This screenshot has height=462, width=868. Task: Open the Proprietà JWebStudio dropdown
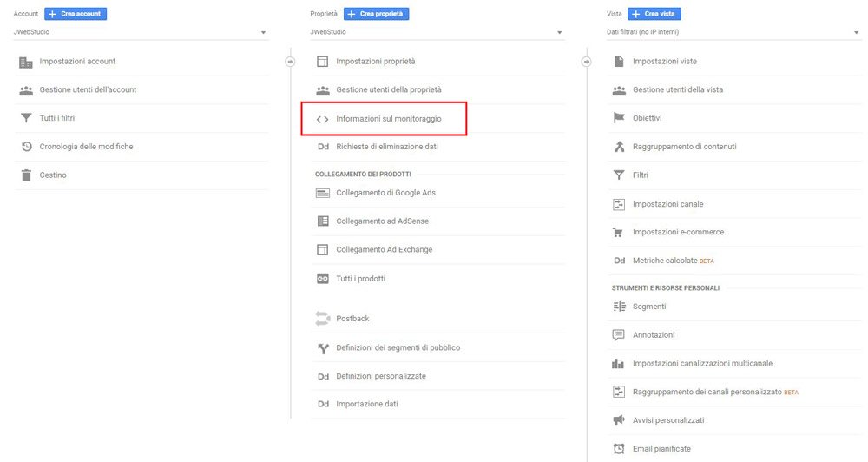click(x=437, y=32)
